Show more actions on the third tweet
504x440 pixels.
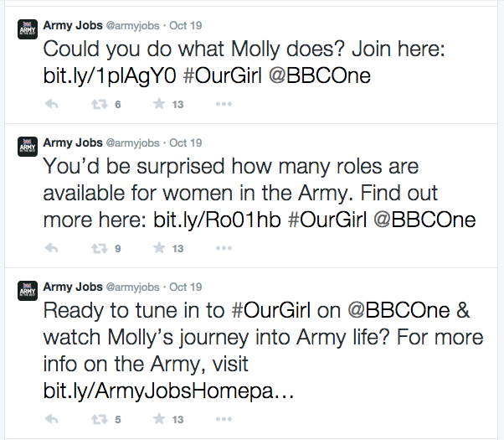point(224,419)
